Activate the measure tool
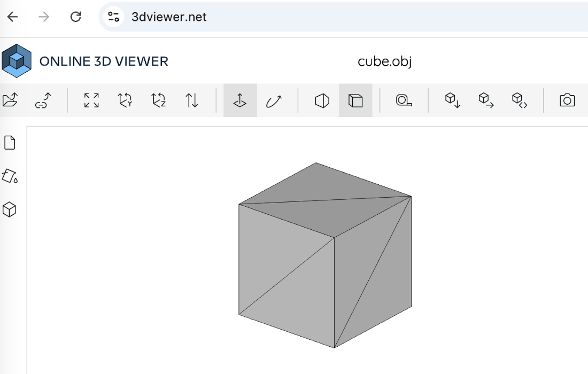Screen dimensions: 588x374 [404, 100]
